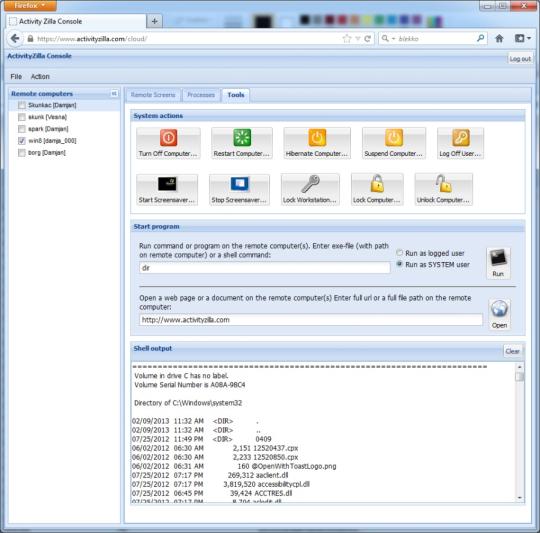540x533 pixels.
Task: Select Run as logged user option
Action: coord(399,253)
